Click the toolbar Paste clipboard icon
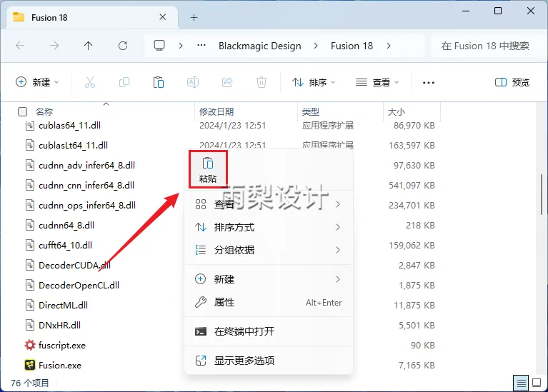The image size is (548, 392). tap(159, 82)
